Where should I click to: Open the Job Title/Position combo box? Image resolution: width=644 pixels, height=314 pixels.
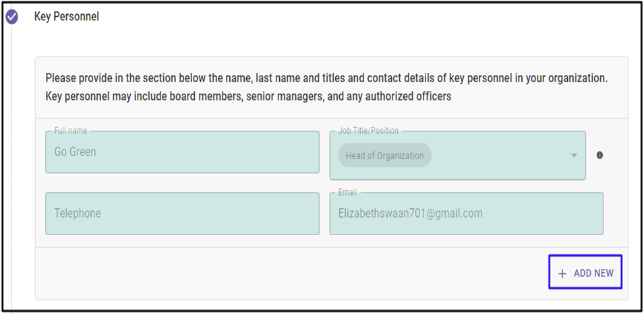point(457,155)
